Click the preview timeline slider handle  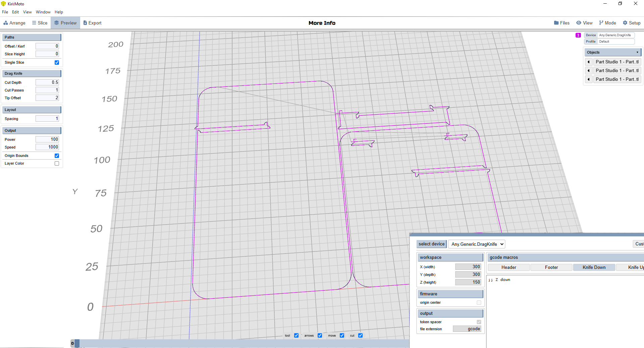point(77,343)
